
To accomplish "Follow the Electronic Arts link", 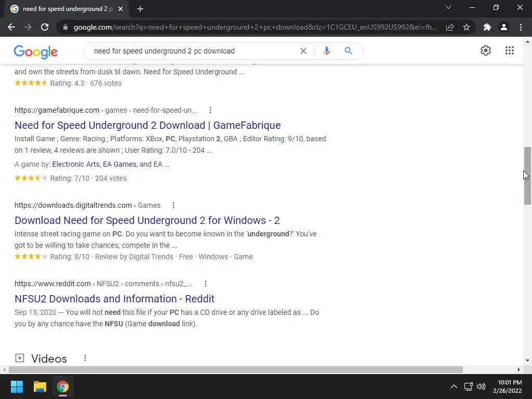I will pyautogui.click(x=76, y=164).
